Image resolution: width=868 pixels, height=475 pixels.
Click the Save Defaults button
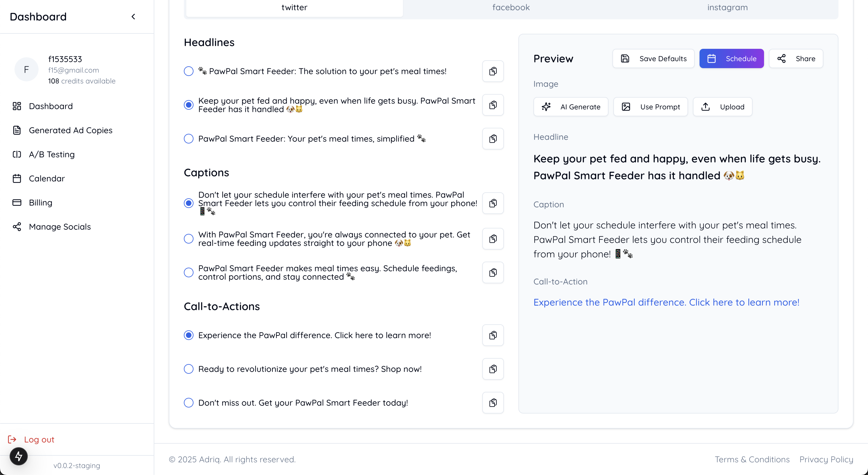pyautogui.click(x=653, y=58)
